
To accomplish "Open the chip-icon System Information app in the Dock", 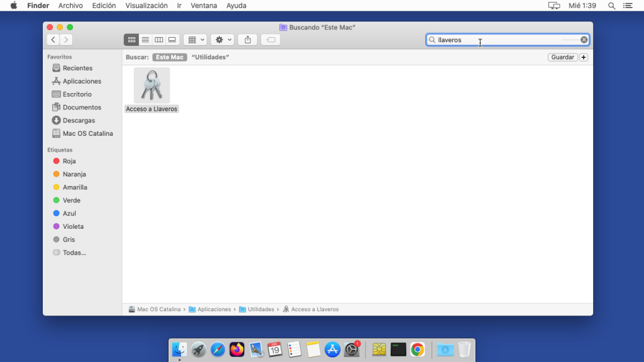I will [x=379, y=349].
